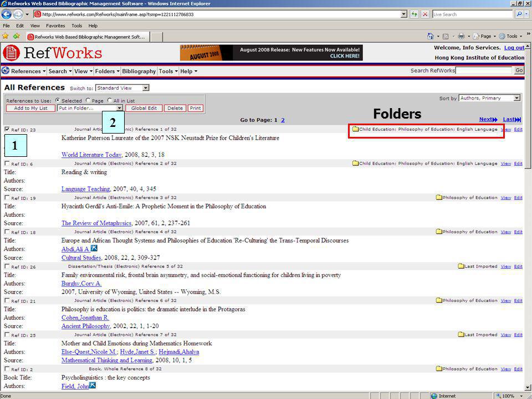This screenshot has height=399, width=532.
Task: Click the lookup icon beside Abdi, Ali A
Action: coord(94,249)
